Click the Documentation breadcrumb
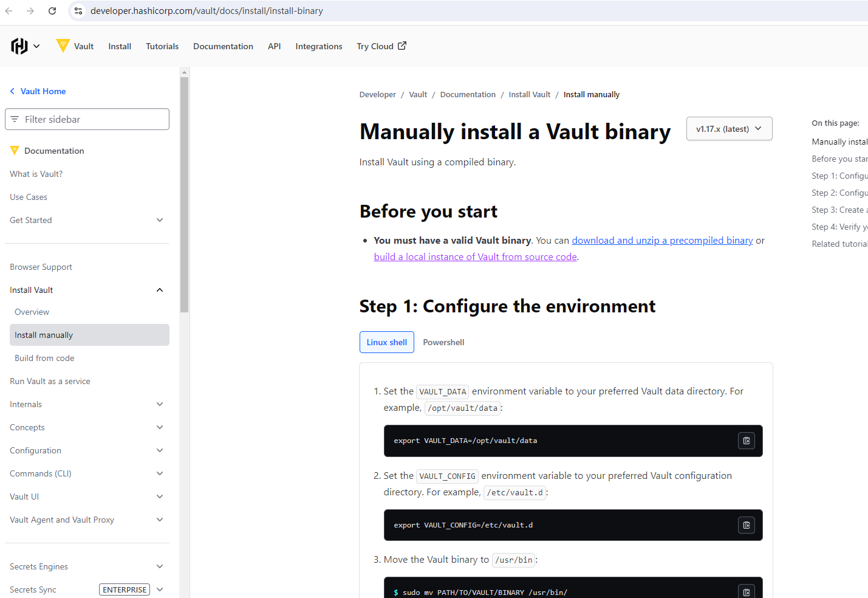 [468, 94]
